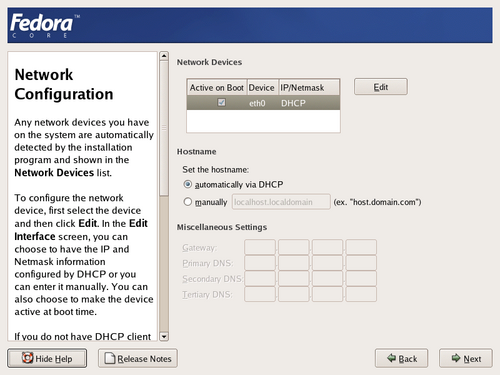500x375 pixels.
Task: Select automatically via DHCP radio button
Action: click(188, 184)
